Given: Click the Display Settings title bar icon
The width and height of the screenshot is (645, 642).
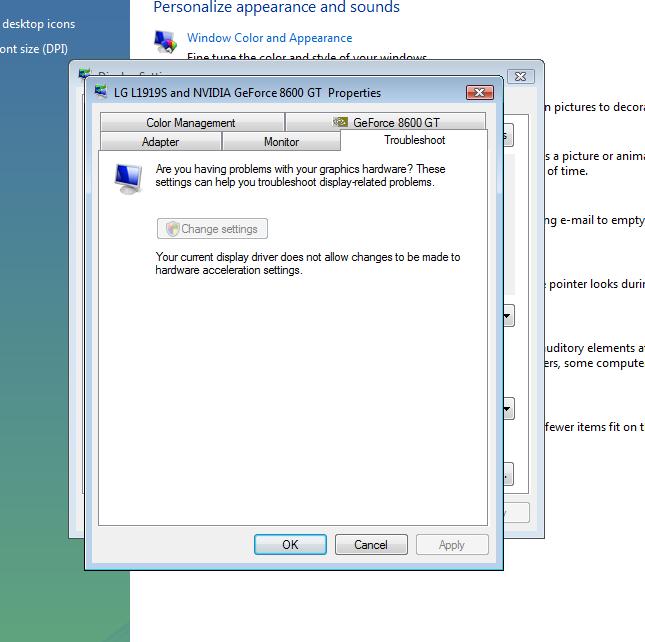Looking at the screenshot, I should [x=84, y=72].
